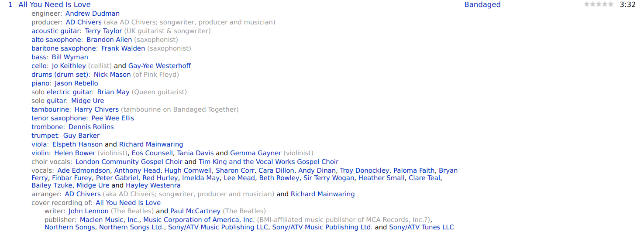Open the Maclen Music, Inc. publisher link

point(110,220)
